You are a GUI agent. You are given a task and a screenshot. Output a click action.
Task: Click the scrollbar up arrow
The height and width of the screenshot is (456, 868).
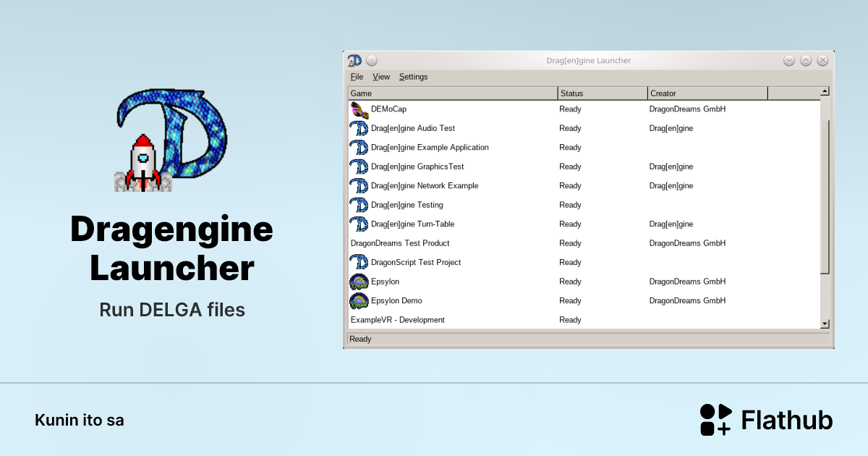click(x=825, y=90)
